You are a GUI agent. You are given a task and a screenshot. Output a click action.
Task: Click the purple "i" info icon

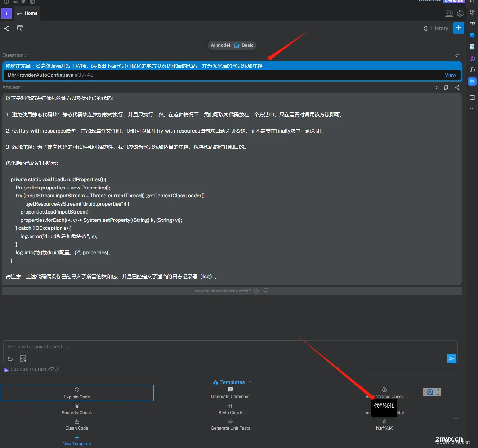[6, 13]
